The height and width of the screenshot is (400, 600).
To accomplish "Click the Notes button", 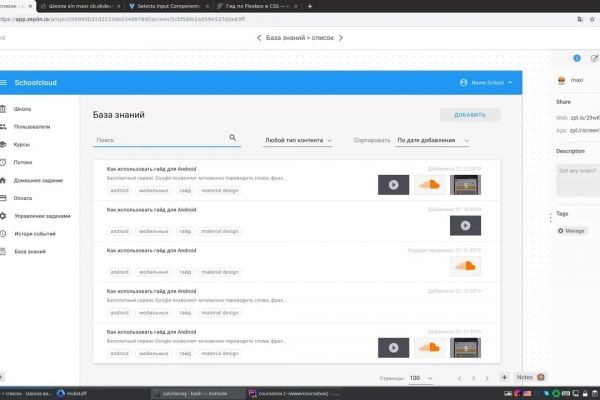I will (x=530, y=377).
